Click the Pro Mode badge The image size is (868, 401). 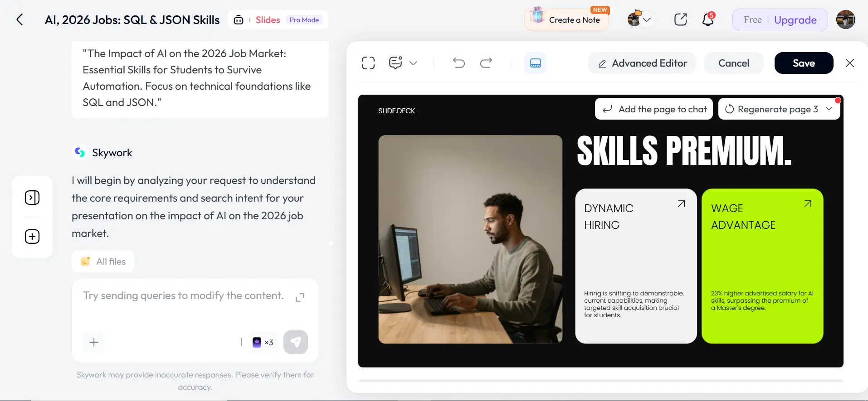304,20
